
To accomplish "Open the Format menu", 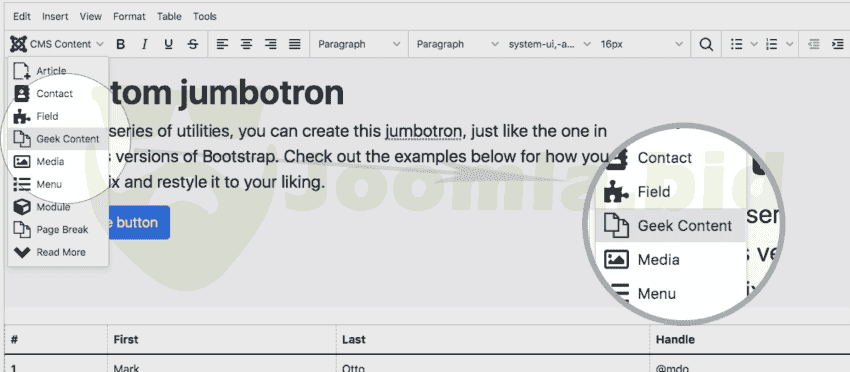I will [129, 17].
